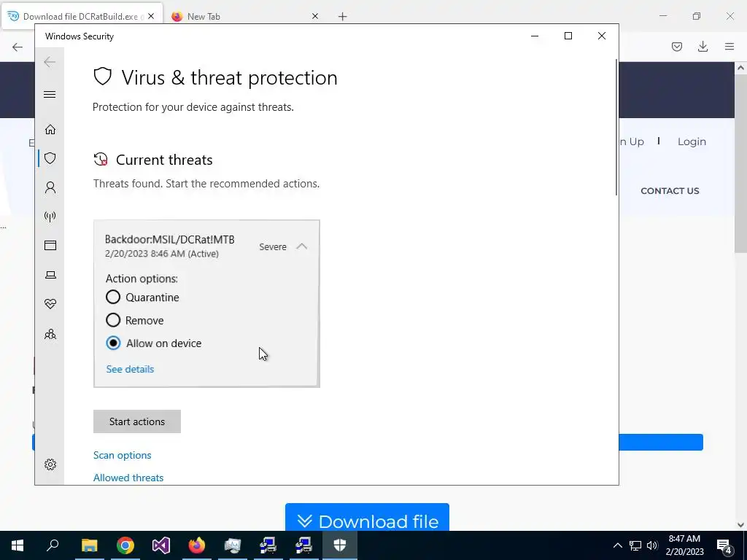Click the Severe severity label
Viewport: 747px width, 560px height.
[273, 246]
